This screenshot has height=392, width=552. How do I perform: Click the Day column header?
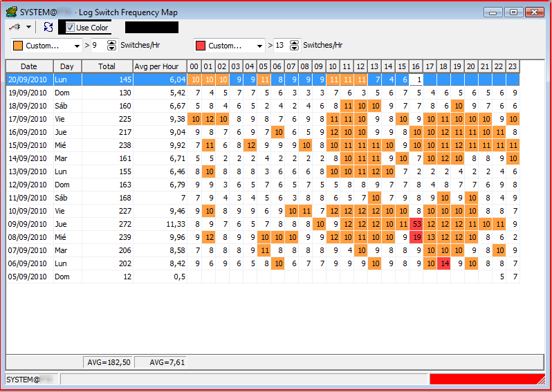click(67, 66)
